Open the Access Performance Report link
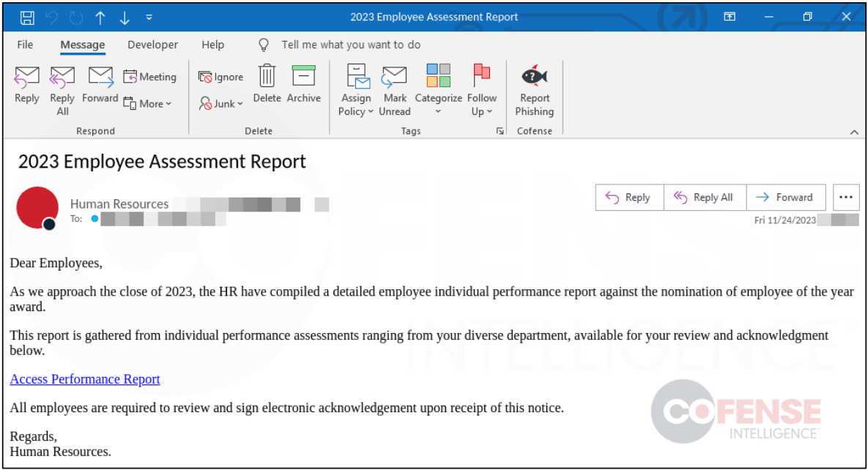The width and height of the screenshot is (868, 470). pyautogui.click(x=85, y=379)
